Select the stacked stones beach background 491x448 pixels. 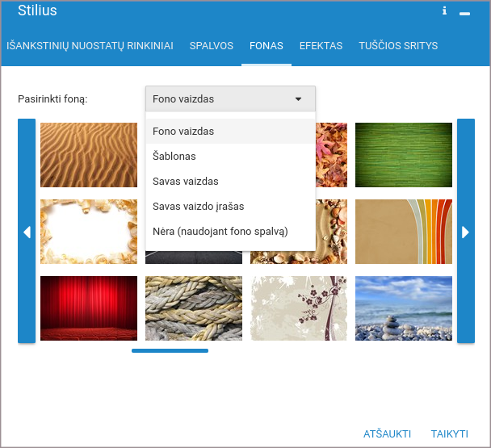(x=404, y=308)
